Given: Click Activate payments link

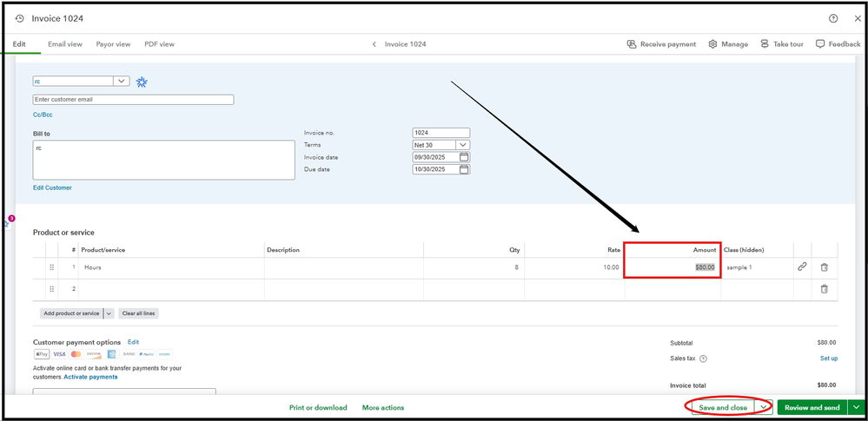Looking at the screenshot, I should click(x=90, y=377).
